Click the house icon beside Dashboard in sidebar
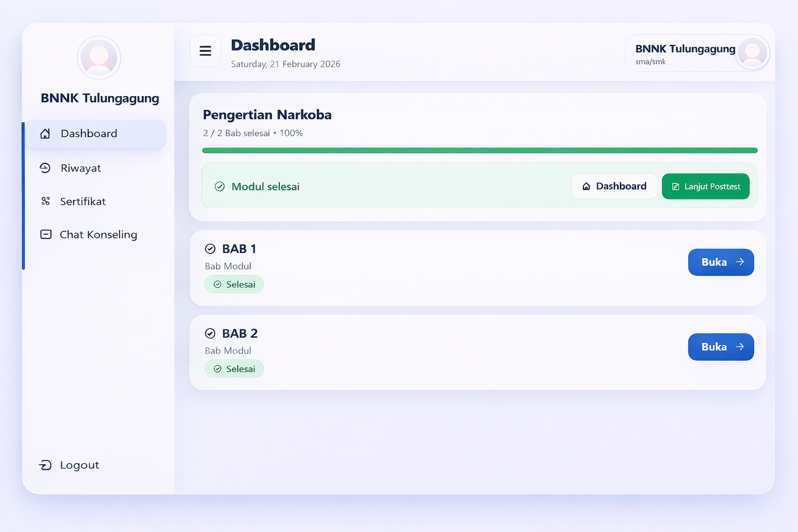Screen dimensions: 798x532 45,134
